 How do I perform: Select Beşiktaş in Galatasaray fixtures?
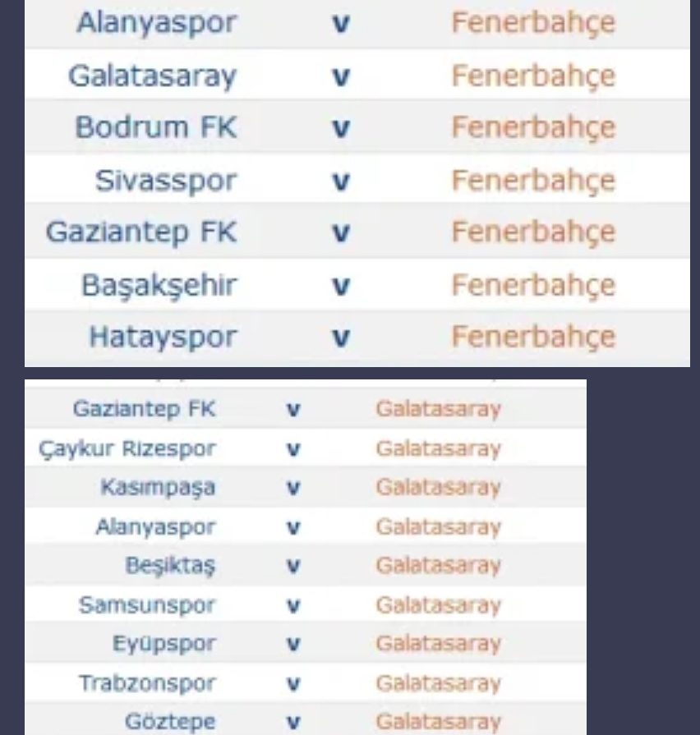tap(171, 565)
